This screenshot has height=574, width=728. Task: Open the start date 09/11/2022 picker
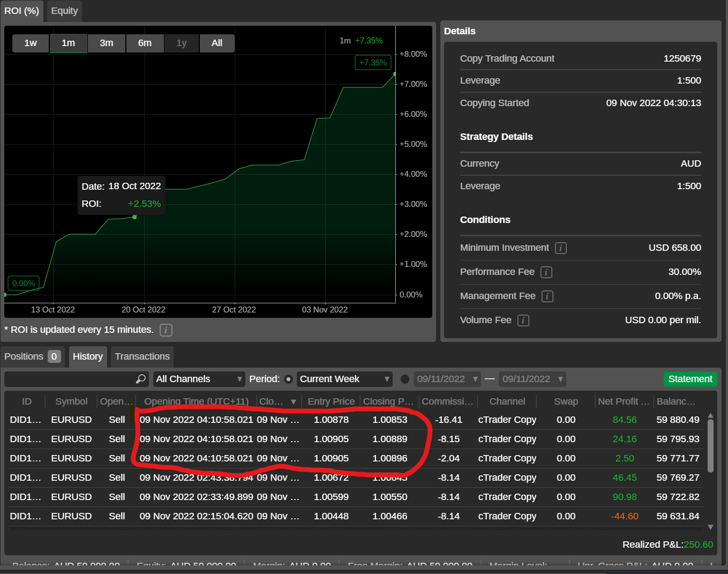tap(447, 379)
